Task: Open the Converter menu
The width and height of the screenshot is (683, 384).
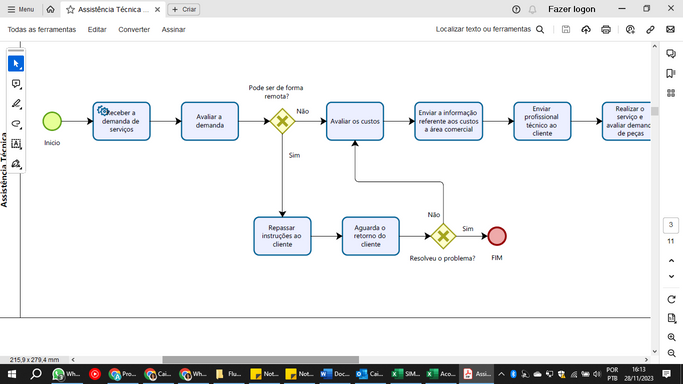Action: 134,30
